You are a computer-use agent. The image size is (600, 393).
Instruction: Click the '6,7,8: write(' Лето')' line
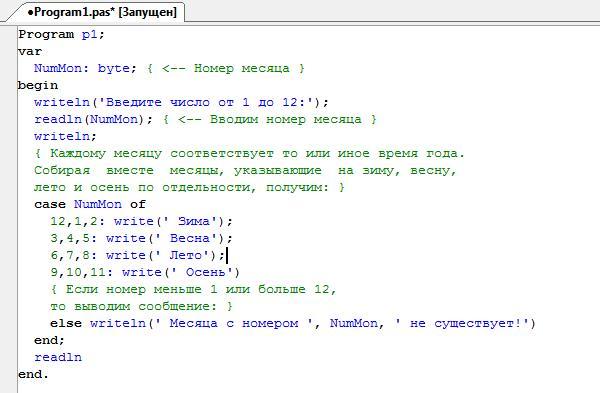point(137,255)
